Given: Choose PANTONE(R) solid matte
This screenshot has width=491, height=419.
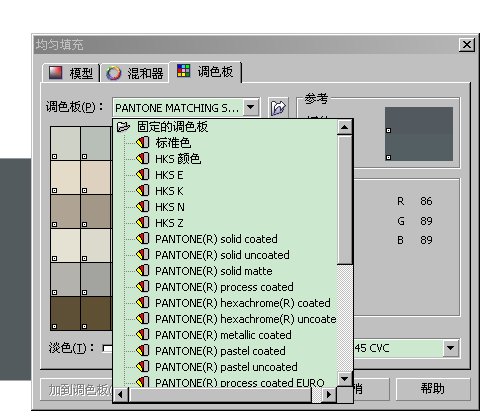Looking at the screenshot, I should (x=214, y=271).
